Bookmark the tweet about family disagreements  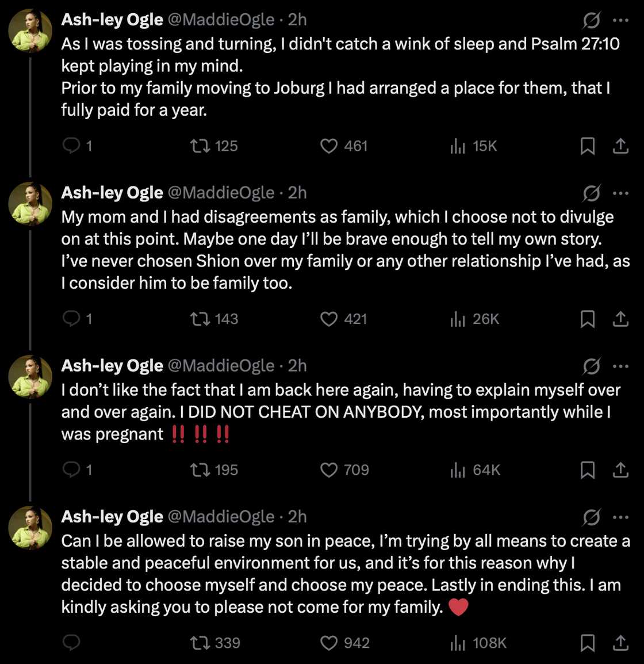pos(588,319)
